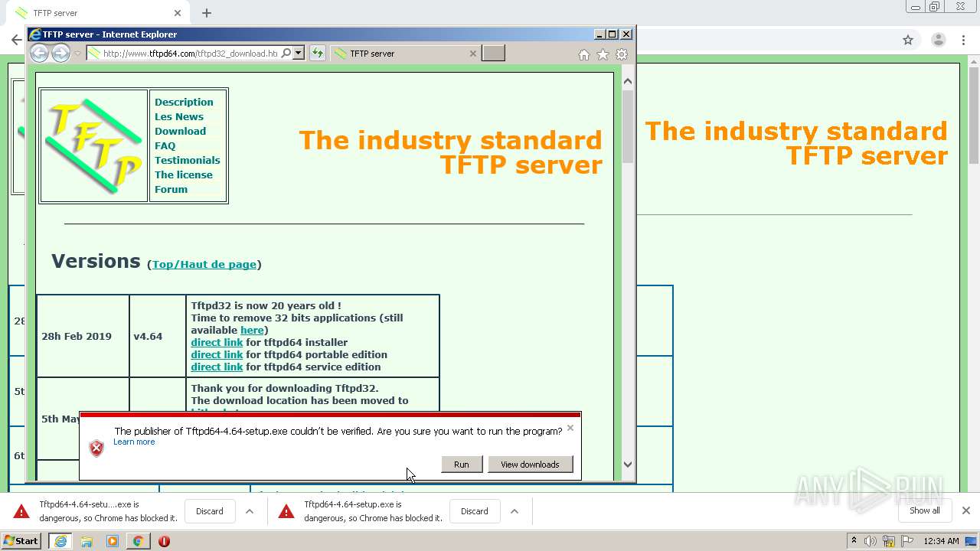Image resolution: width=980 pixels, height=551 pixels.
Task: Click the IE page scrollbar down arrow
Action: click(628, 464)
